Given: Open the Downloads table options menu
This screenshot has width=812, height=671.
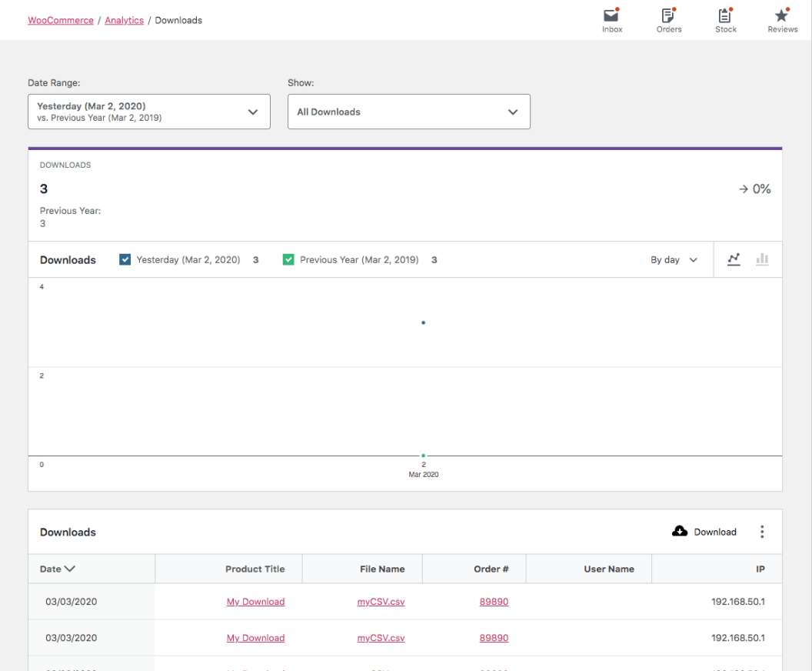Looking at the screenshot, I should pos(762,531).
